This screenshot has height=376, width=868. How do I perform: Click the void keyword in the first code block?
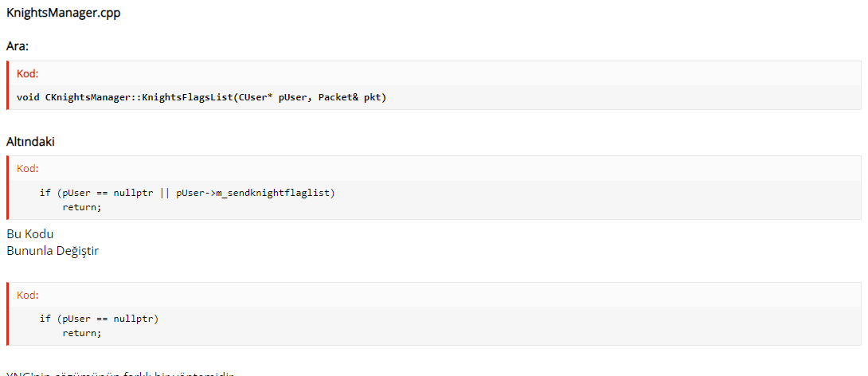tap(28, 97)
